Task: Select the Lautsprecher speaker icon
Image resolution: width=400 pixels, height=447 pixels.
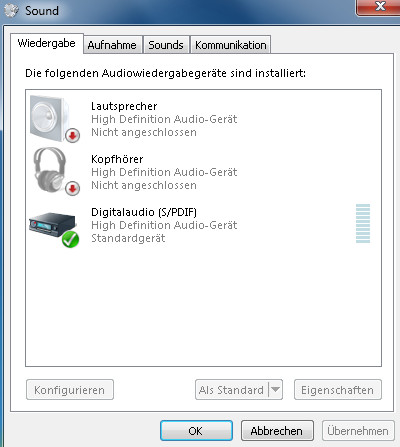Action: [x=50, y=118]
